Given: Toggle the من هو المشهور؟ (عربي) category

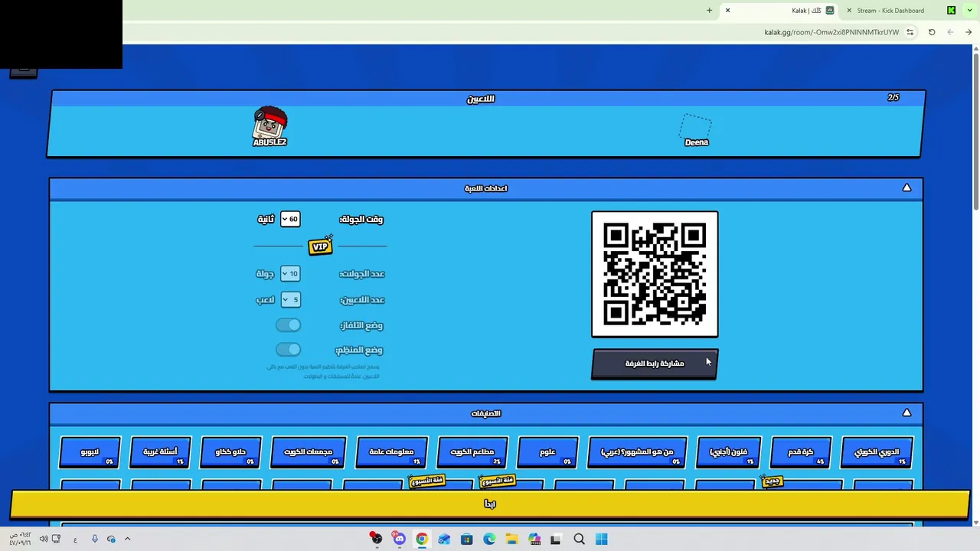Looking at the screenshot, I should [x=637, y=452].
